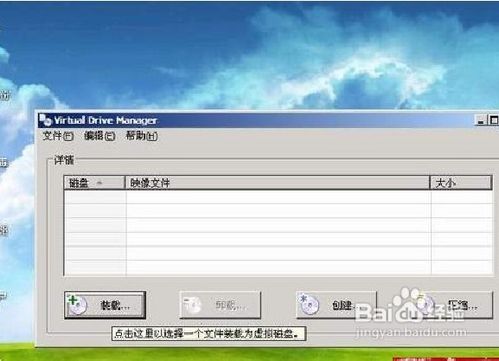Screen dimensions: 499x361
Task: Click the 映像文件 column header
Action: point(277,183)
